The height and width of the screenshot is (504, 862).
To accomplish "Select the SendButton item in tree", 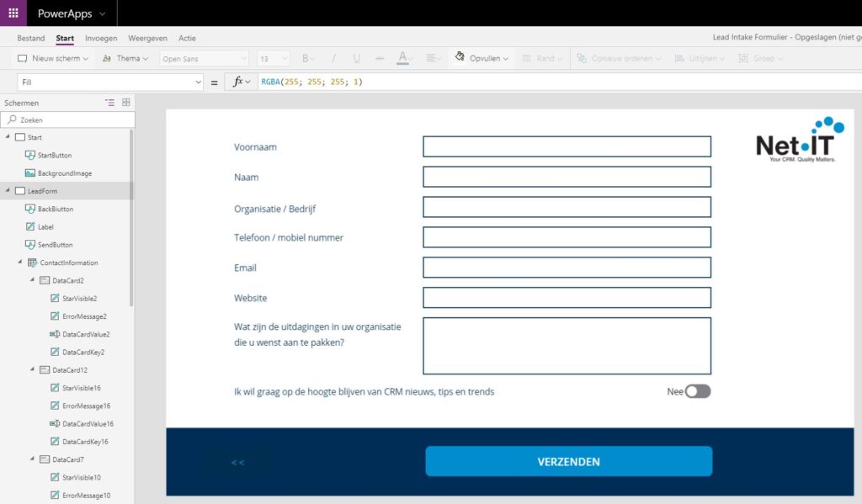I will click(55, 245).
